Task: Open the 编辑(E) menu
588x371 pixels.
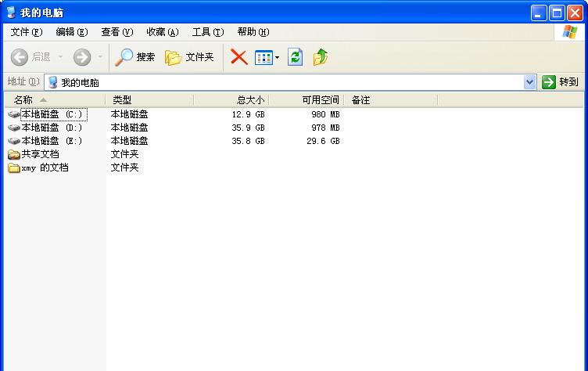Action: [x=72, y=32]
